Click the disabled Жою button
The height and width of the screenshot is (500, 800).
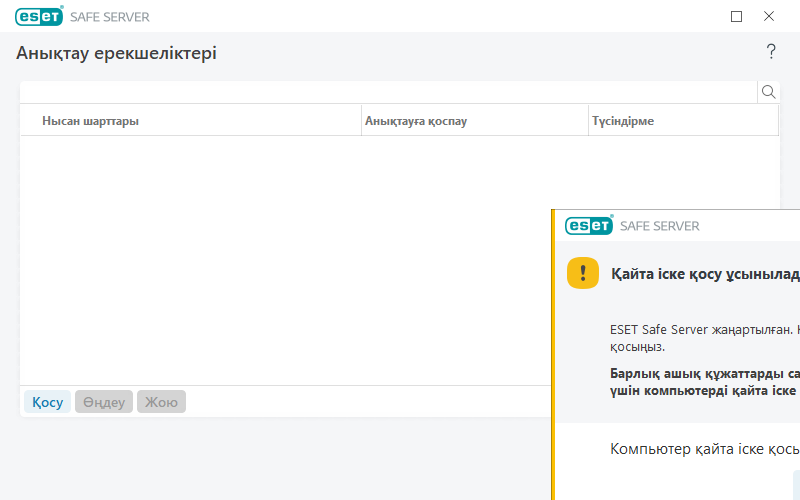coord(161,402)
